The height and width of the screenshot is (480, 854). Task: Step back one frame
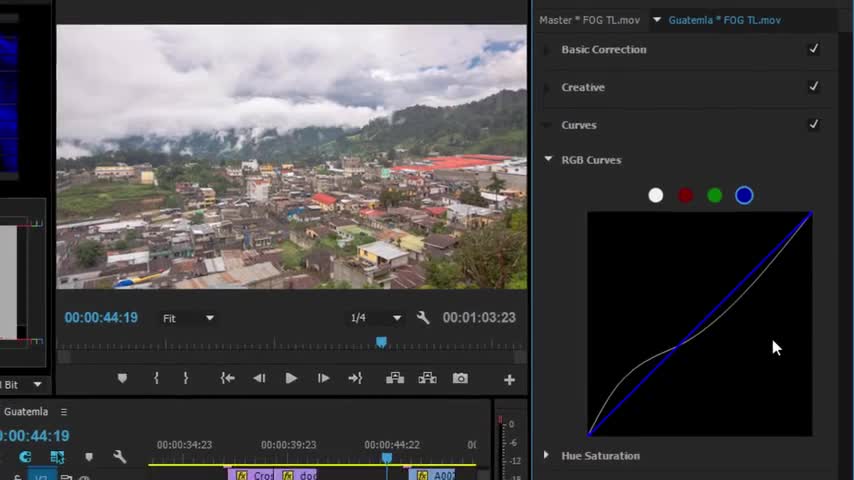[259, 378]
